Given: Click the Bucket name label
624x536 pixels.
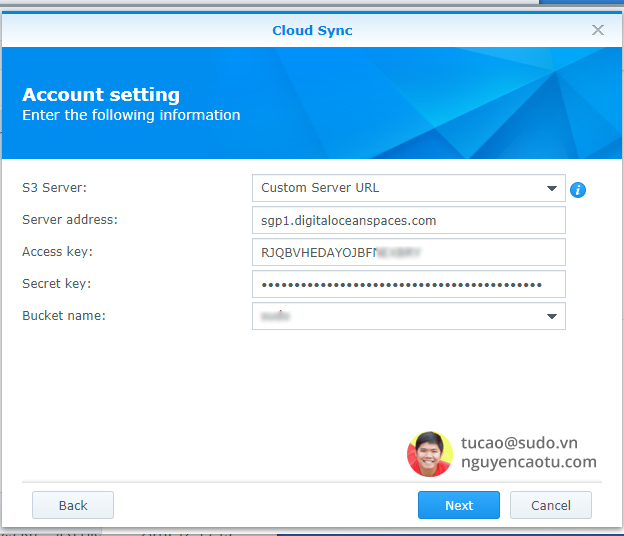Looking at the screenshot, I should point(64,316).
